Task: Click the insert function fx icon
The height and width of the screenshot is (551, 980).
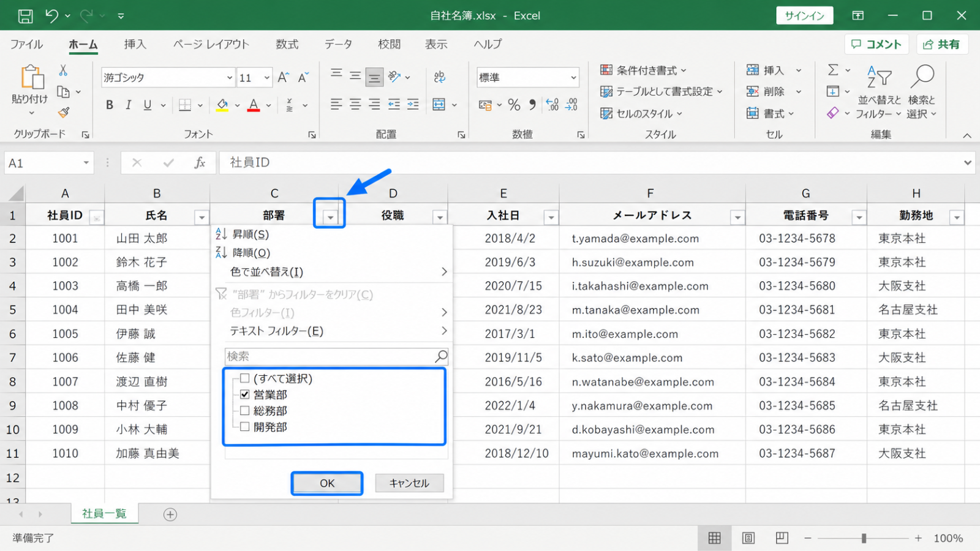Action: [200, 163]
